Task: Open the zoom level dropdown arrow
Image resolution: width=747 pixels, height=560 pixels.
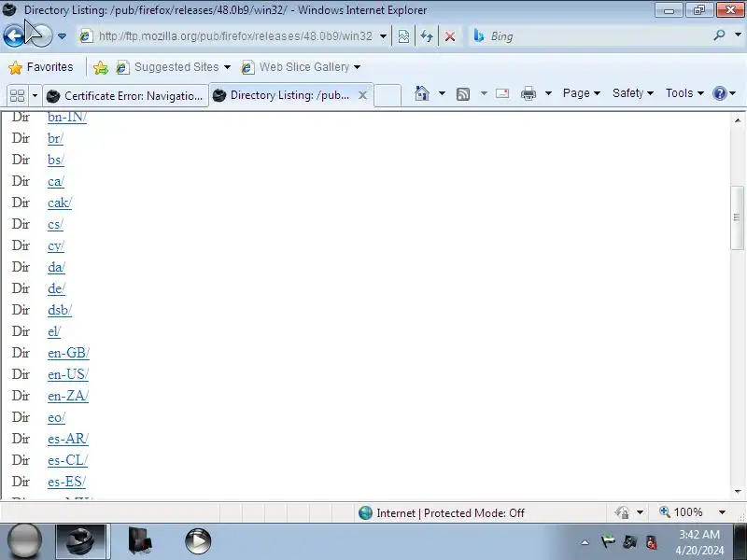Action: pyautogui.click(x=722, y=512)
